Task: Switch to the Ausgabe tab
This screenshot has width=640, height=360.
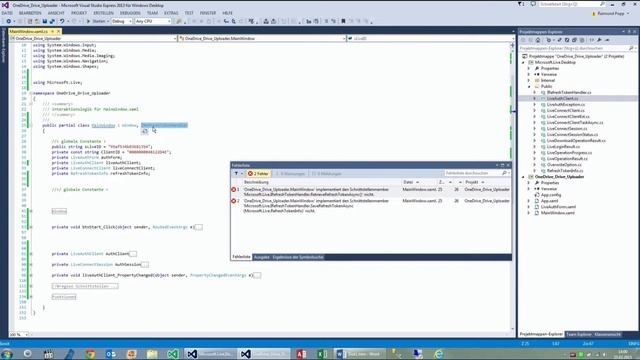Action: (x=262, y=257)
